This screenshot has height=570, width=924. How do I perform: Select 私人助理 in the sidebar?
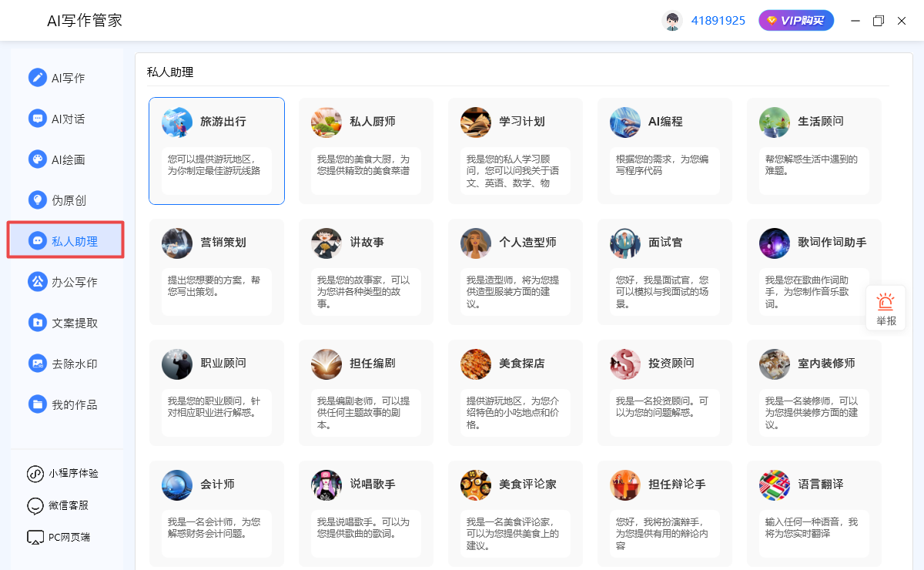click(x=65, y=240)
